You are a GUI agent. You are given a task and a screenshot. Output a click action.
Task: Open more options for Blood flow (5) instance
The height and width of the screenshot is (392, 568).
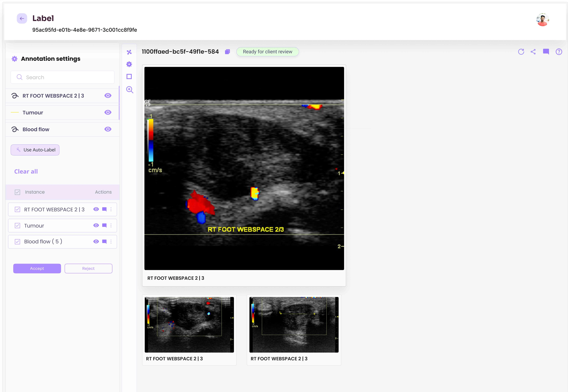click(x=111, y=242)
